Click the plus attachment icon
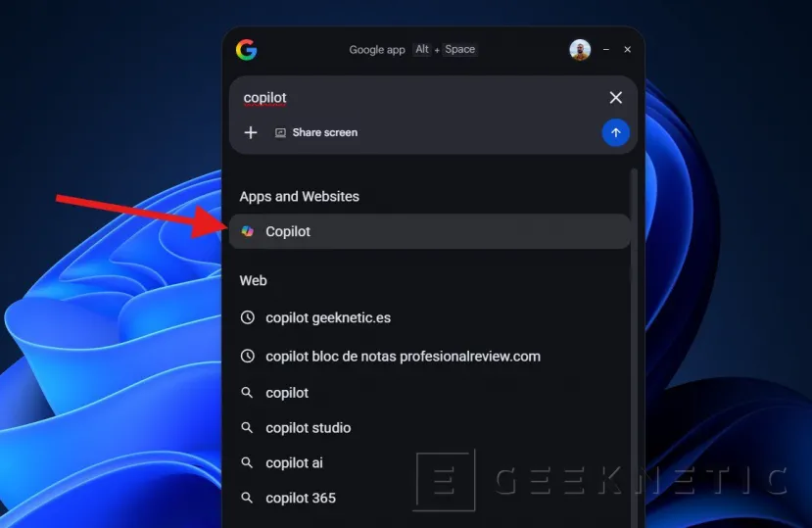812x528 pixels. click(251, 132)
